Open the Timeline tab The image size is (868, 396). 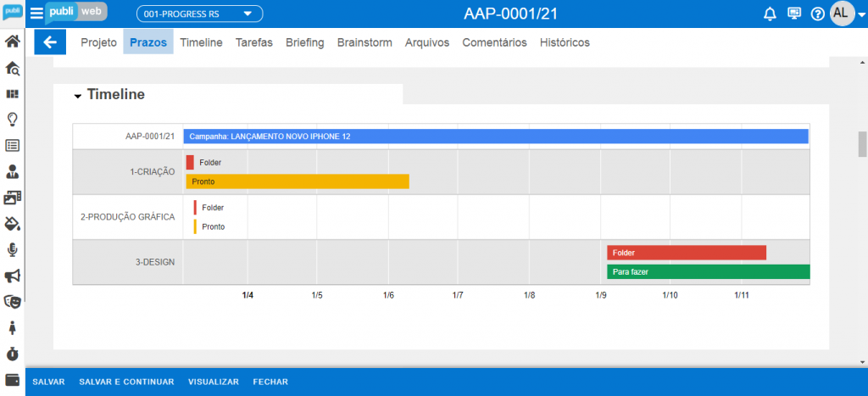tap(201, 42)
